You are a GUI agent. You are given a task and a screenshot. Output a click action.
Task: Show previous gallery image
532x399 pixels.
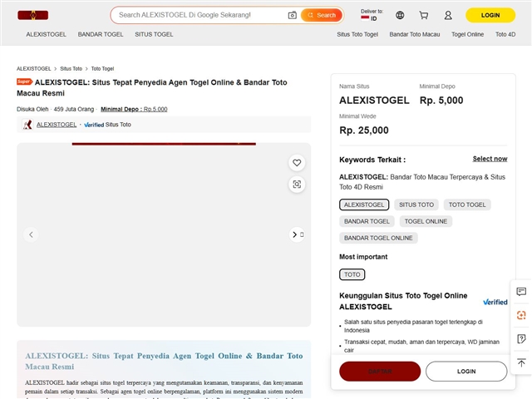(x=31, y=234)
